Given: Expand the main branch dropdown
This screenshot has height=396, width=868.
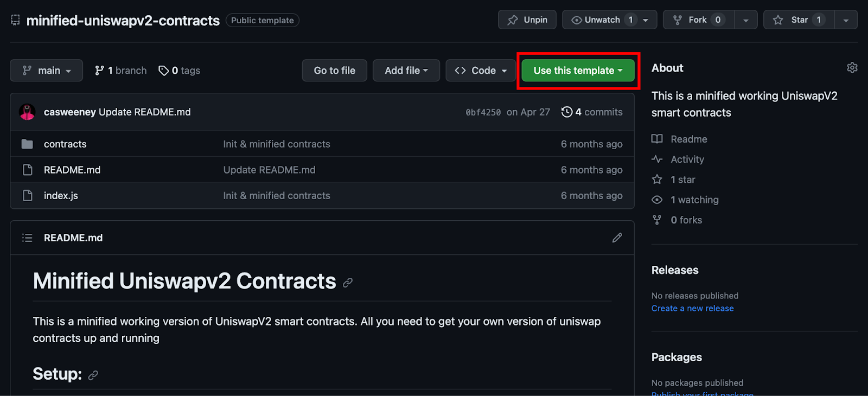Looking at the screenshot, I should pyautogui.click(x=47, y=71).
